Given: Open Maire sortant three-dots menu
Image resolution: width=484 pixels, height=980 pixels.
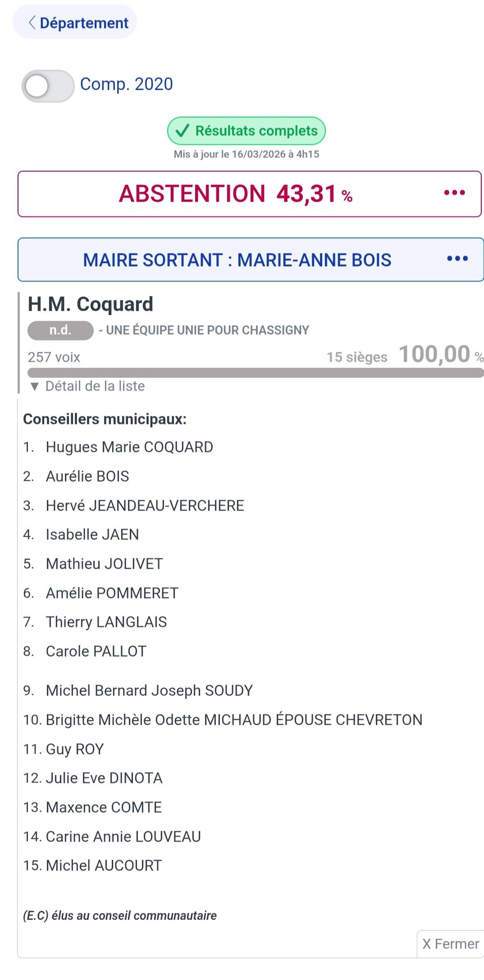Looking at the screenshot, I should (457, 259).
